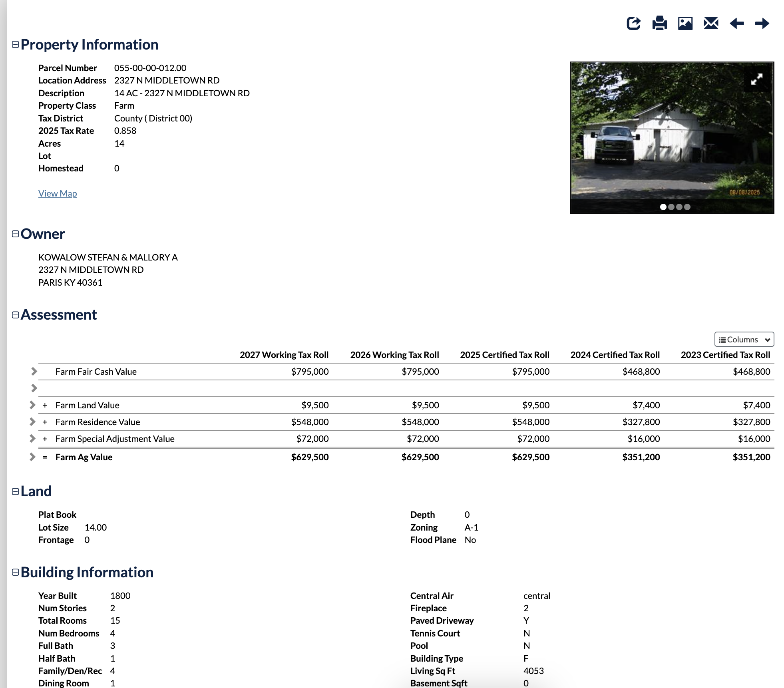The height and width of the screenshot is (688, 784).
Task: Expand the Farm Ag Value row
Action: (32, 457)
